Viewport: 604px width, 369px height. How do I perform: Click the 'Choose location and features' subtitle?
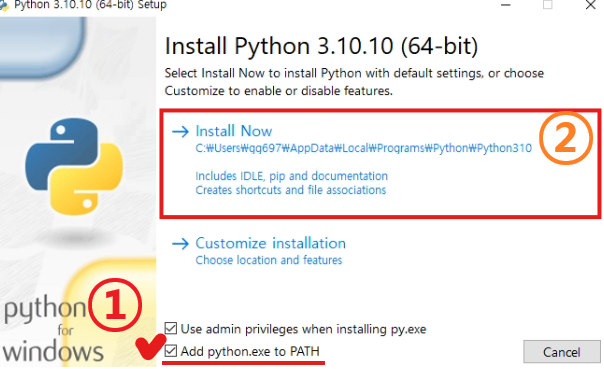[269, 260]
